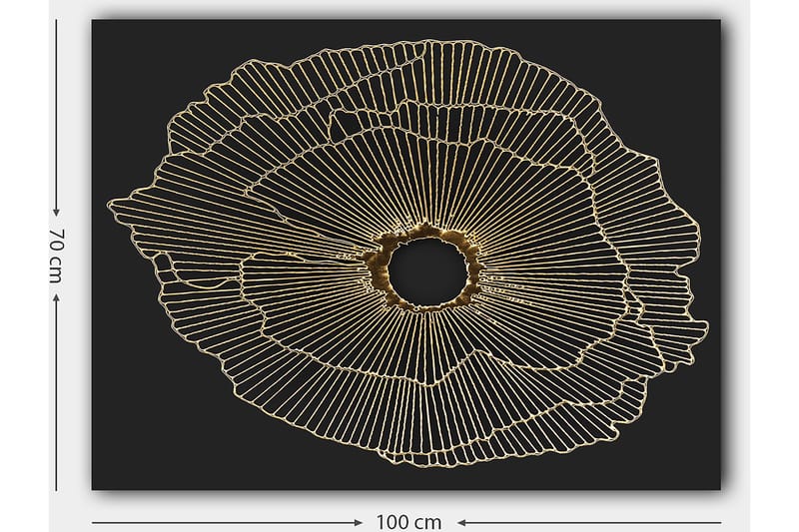
Task: Select the 100 cm width label
Action: (409, 521)
